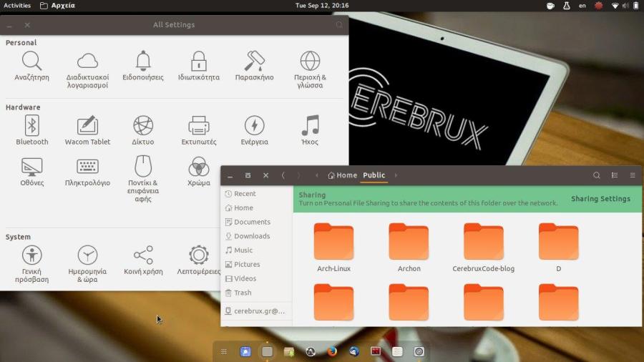Open the hamburger menu in Files
Screen dimensions: 644x362
[x=633, y=175]
